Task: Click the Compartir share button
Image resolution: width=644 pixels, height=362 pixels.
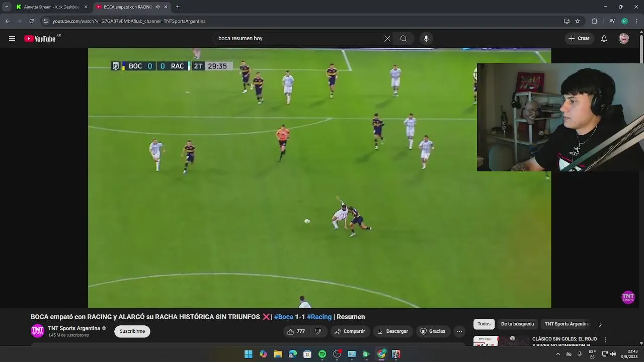Action: [350, 331]
